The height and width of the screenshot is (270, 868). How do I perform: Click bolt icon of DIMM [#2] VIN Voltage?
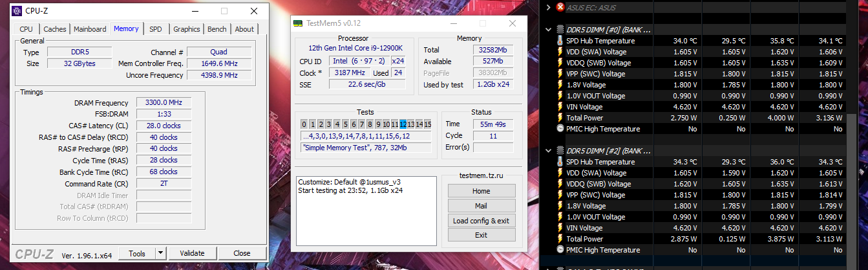pyautogui.click(x=560, y=228)
